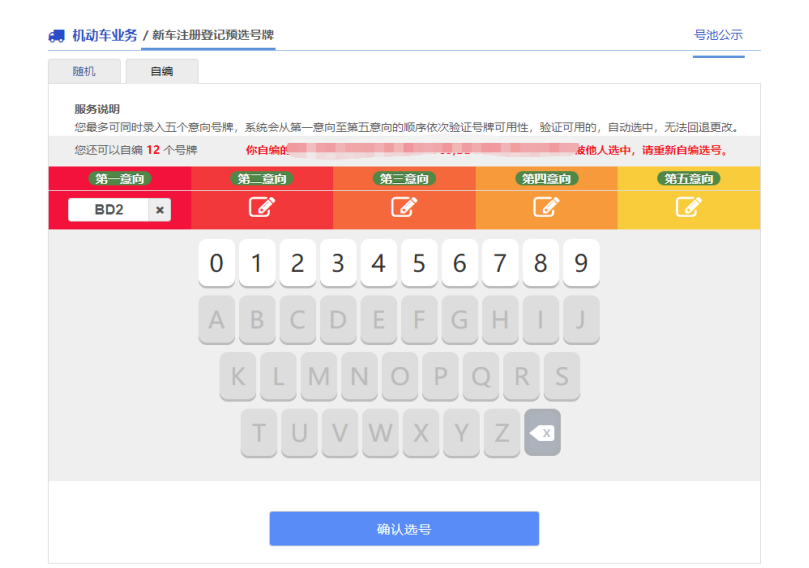Tap letter key K
The image size is (809, 568).
click(238, 376)
